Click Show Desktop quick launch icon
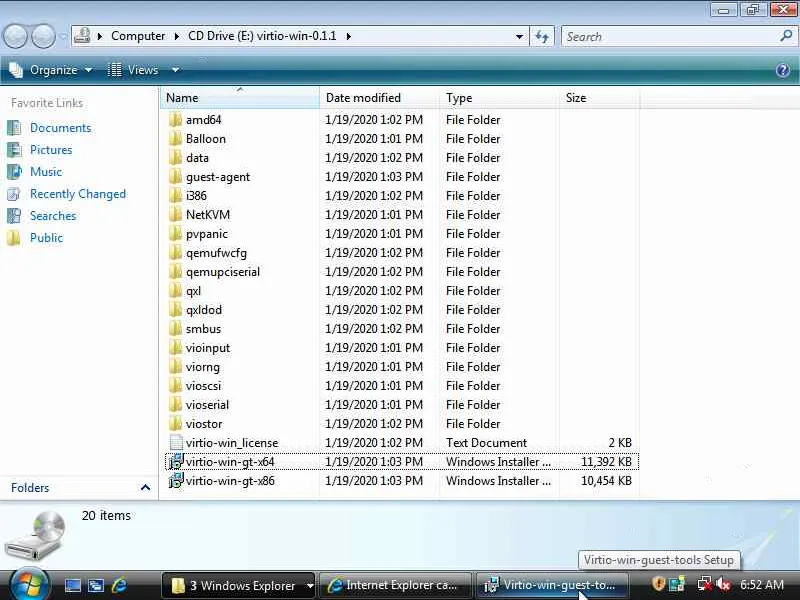 pyautogui.click(x=72, y=585)
